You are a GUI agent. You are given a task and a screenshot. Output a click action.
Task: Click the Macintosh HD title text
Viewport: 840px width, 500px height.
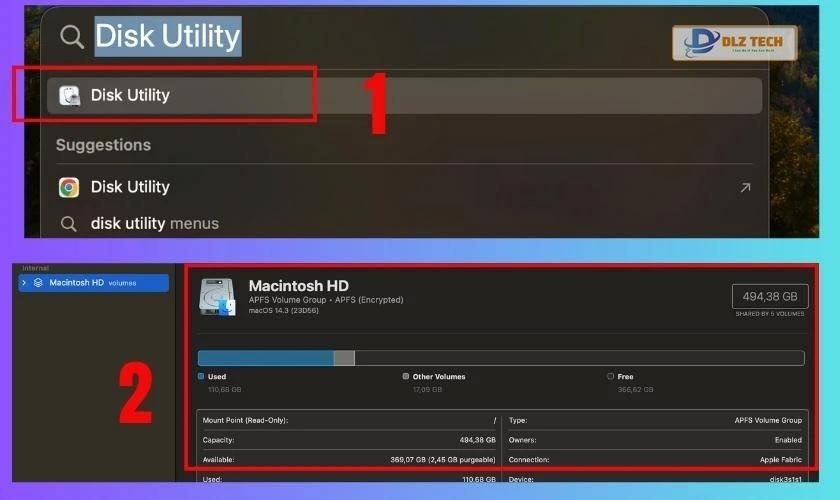(x=298, y=286)
